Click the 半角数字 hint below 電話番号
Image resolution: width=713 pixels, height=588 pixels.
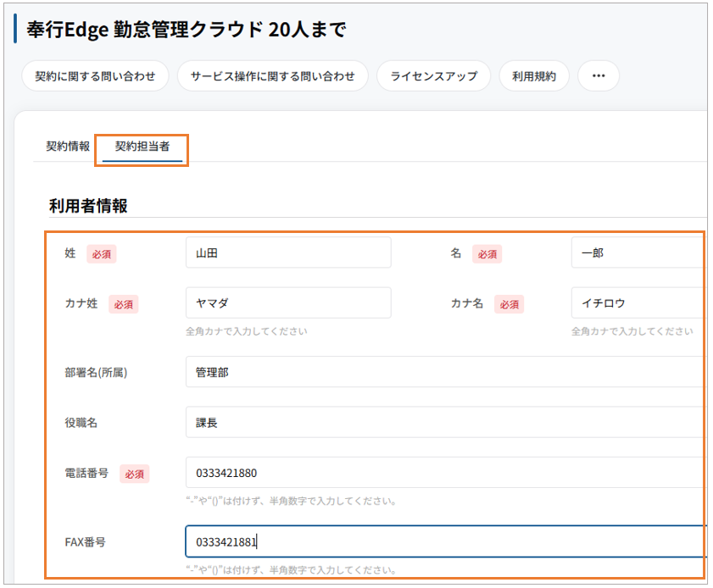292,502
